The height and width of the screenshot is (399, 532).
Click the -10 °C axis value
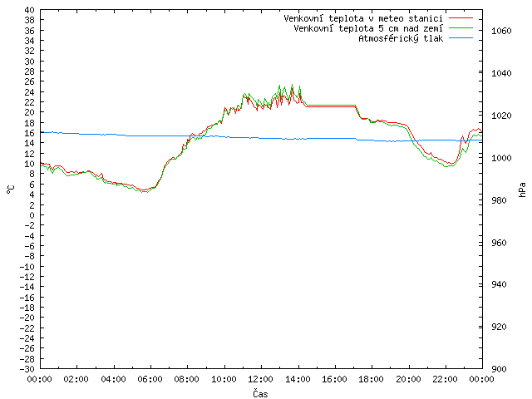27,267
